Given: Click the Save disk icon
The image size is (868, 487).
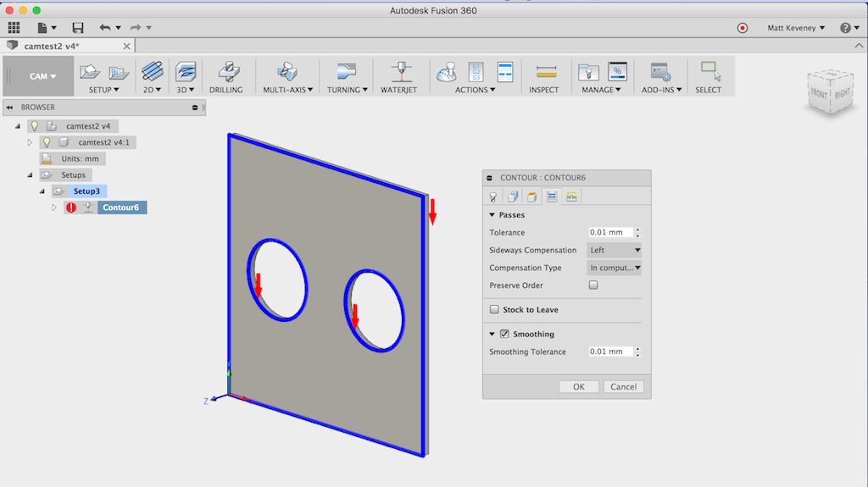Looking at the screenshot, I should tap(78, 28).
